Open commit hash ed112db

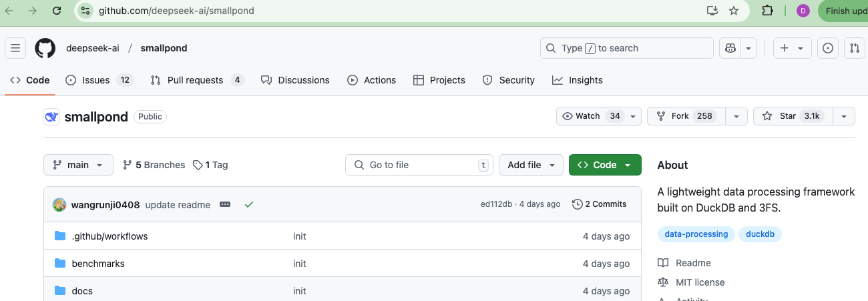[496, 204]
